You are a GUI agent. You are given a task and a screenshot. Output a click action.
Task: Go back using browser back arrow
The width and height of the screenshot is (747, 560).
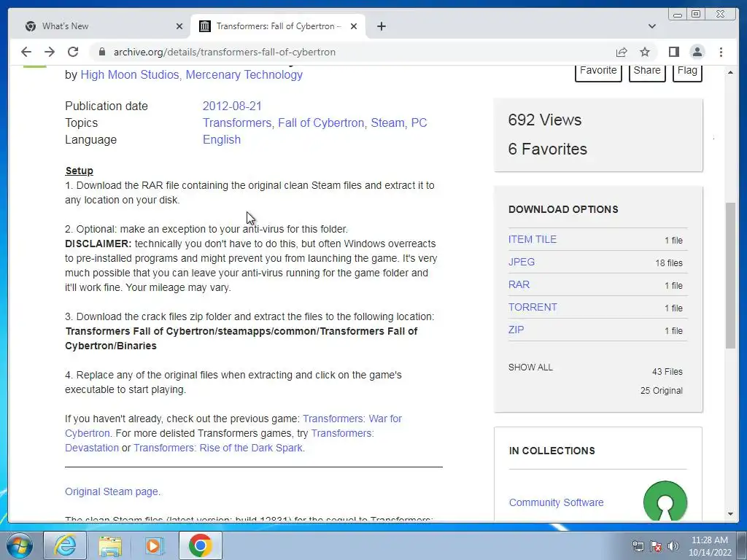(x=26, y=52)
